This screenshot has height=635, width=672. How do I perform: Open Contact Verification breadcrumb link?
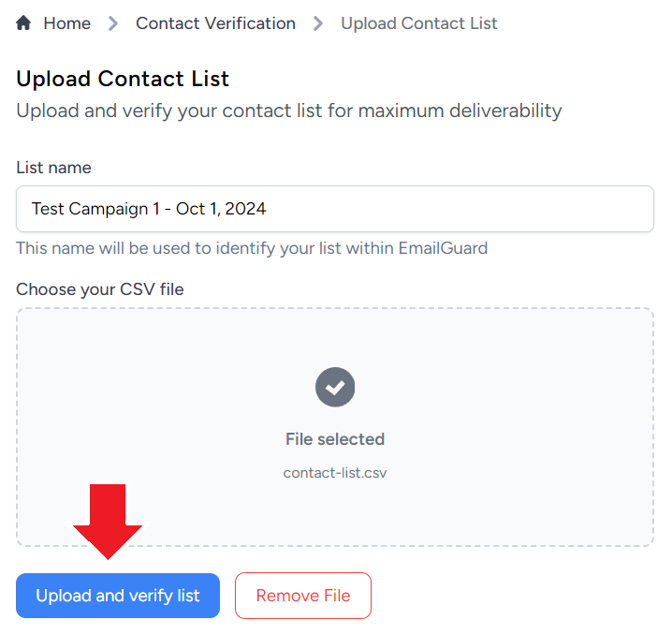pyautogui.click(x=215, y=23)
